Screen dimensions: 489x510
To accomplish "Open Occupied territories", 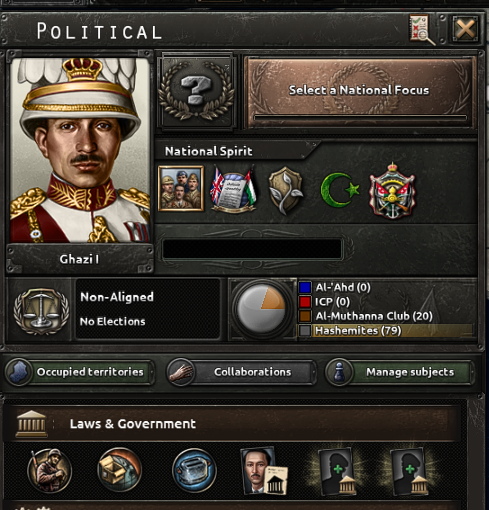I will click(79, 372).
